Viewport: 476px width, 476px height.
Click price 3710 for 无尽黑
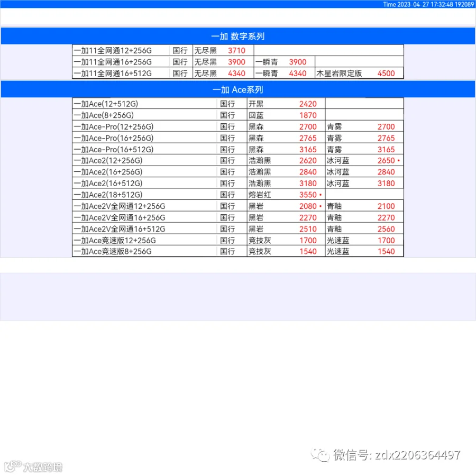coord(236,51)
